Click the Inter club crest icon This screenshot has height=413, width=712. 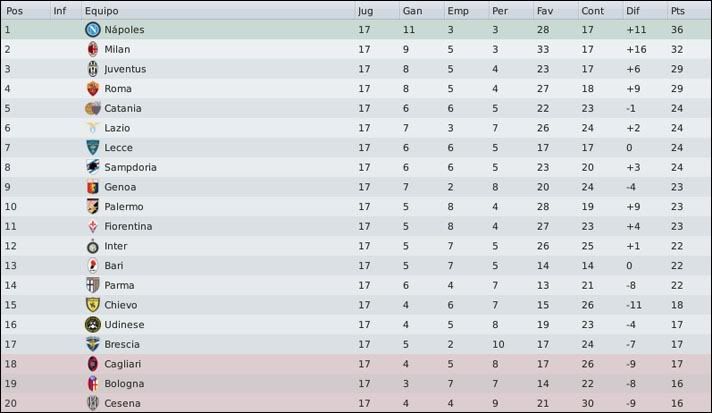[93, 246]
